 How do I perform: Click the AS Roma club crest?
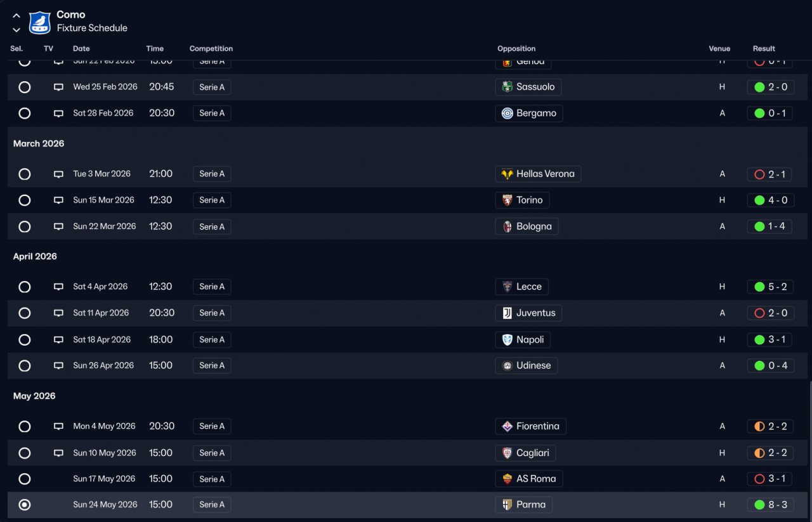click(x=507, y=479)
